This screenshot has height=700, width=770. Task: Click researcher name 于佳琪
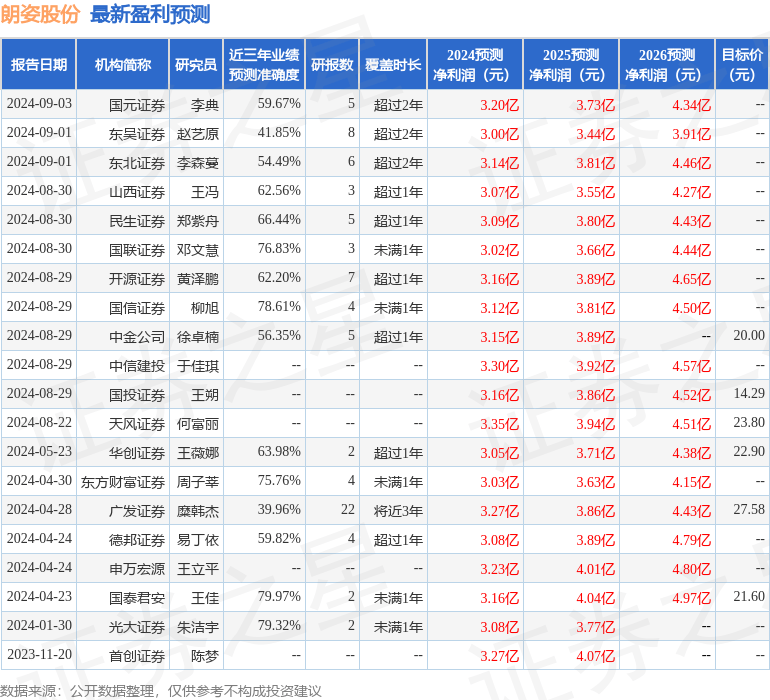(198, 366)
